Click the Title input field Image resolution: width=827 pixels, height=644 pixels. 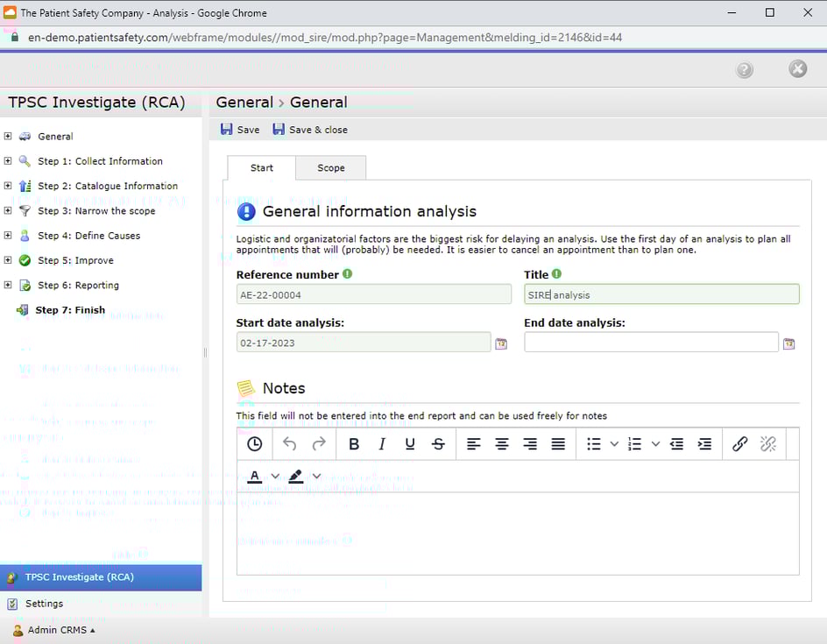661,295
